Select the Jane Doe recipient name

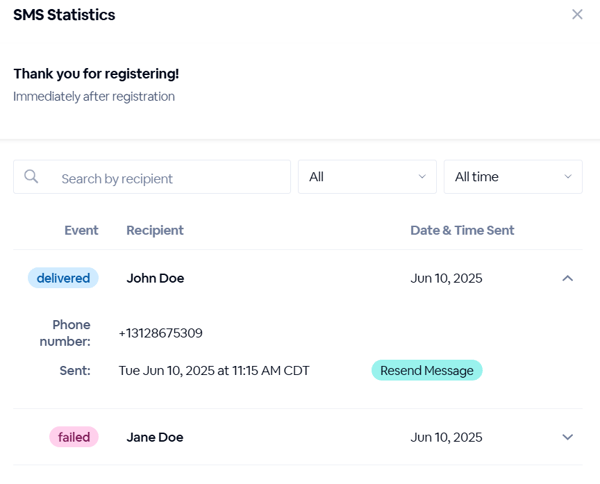155,437
